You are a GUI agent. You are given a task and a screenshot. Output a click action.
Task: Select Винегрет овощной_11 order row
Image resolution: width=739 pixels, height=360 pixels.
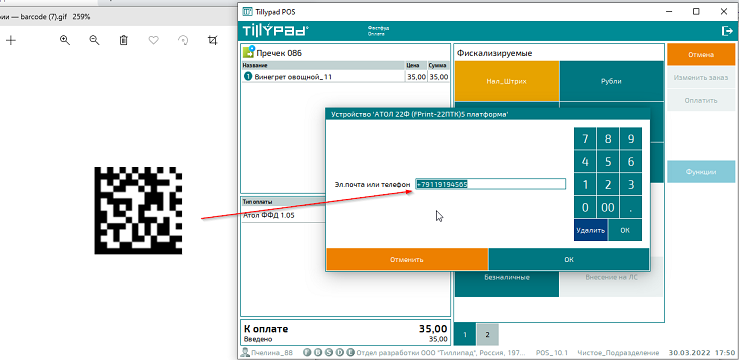[x=345, y=76]
